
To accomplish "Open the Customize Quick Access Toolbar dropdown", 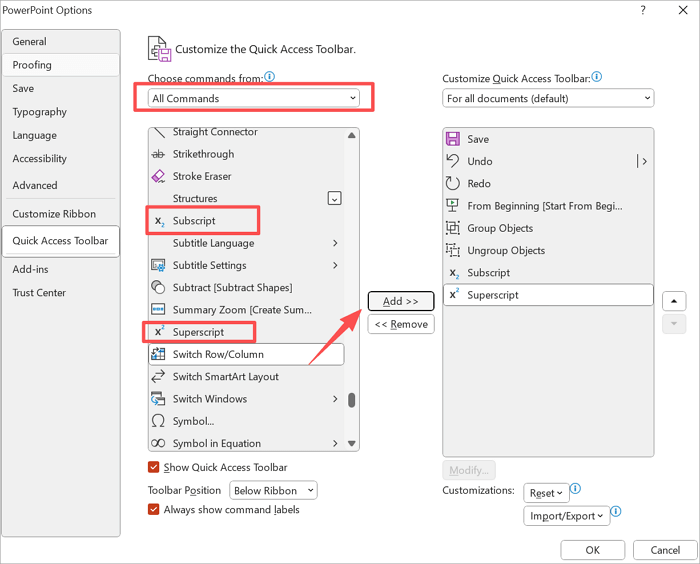I will (548, 98).
